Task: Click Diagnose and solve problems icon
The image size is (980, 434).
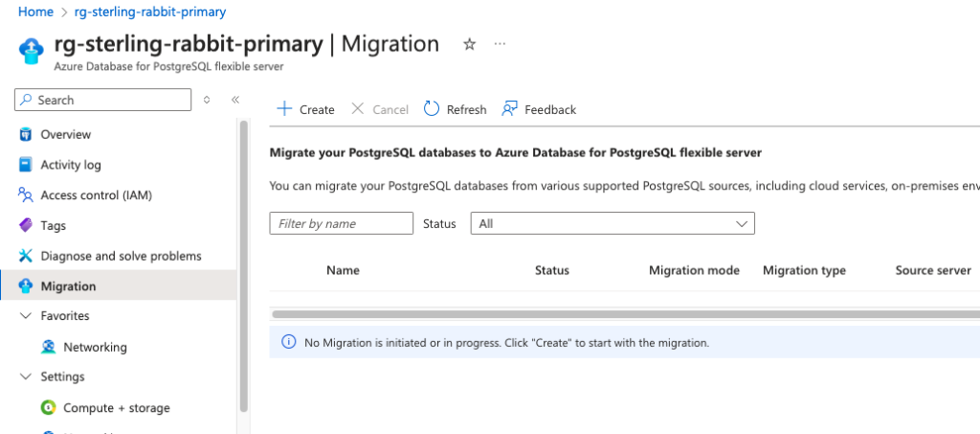Action: [x=26, y=256]
